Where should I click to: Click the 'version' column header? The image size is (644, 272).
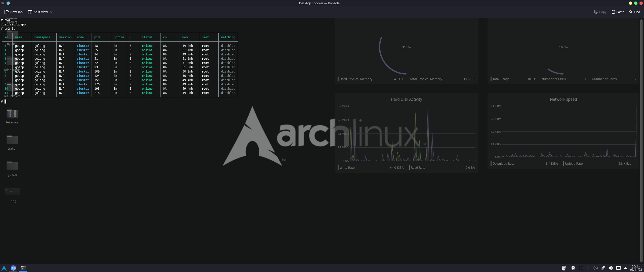tap(65, 37)
